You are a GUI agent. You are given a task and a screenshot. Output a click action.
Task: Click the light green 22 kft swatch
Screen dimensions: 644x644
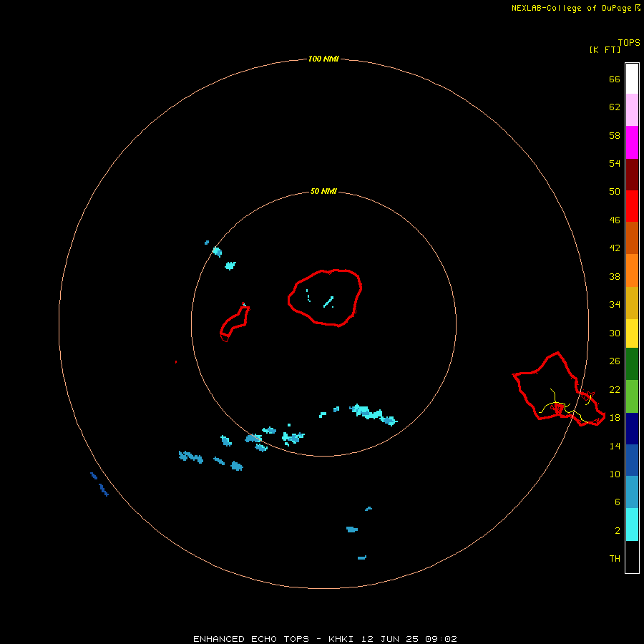click(x=632, y=396)
